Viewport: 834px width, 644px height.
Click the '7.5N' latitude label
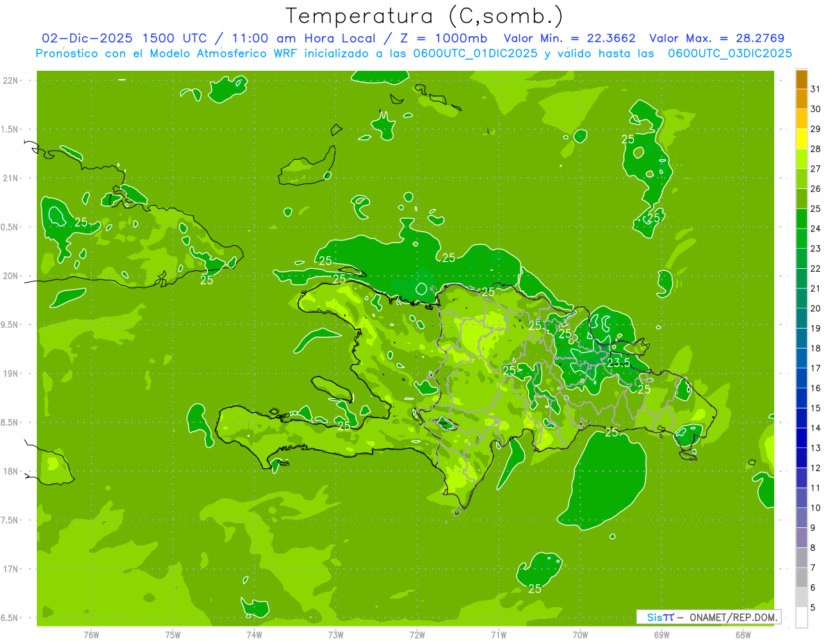point(10,520)
